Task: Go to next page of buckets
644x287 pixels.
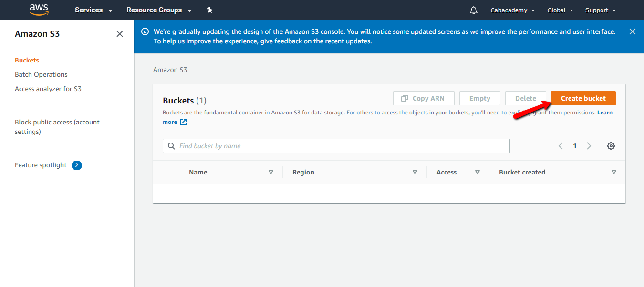Action: (589, 146)
